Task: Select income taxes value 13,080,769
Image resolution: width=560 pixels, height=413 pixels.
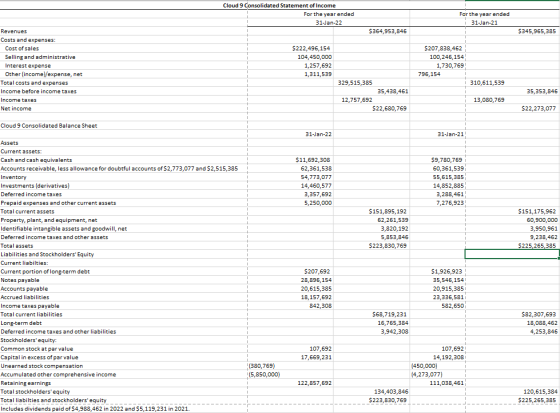Action: 489,100
